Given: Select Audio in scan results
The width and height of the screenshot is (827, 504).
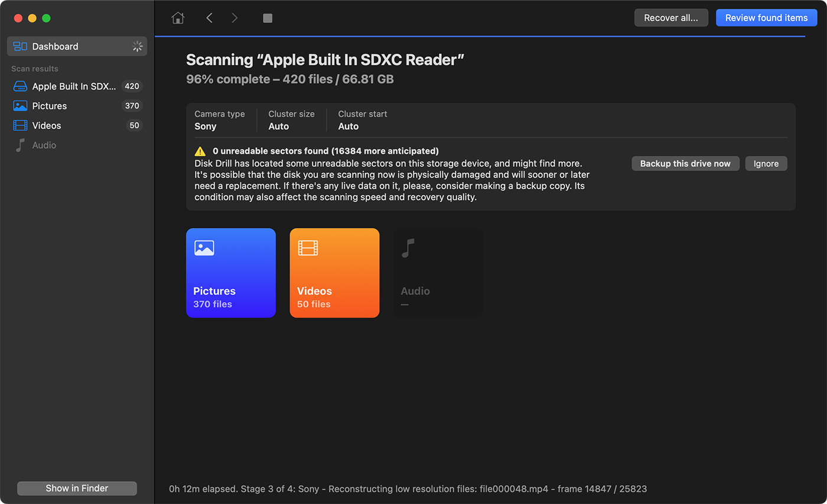Looking at the screenshot, I should (77, 145).
